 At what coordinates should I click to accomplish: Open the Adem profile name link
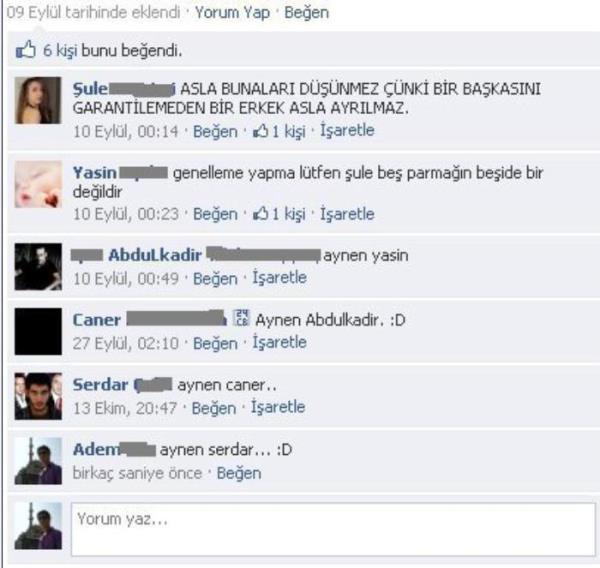pos(96,449)
